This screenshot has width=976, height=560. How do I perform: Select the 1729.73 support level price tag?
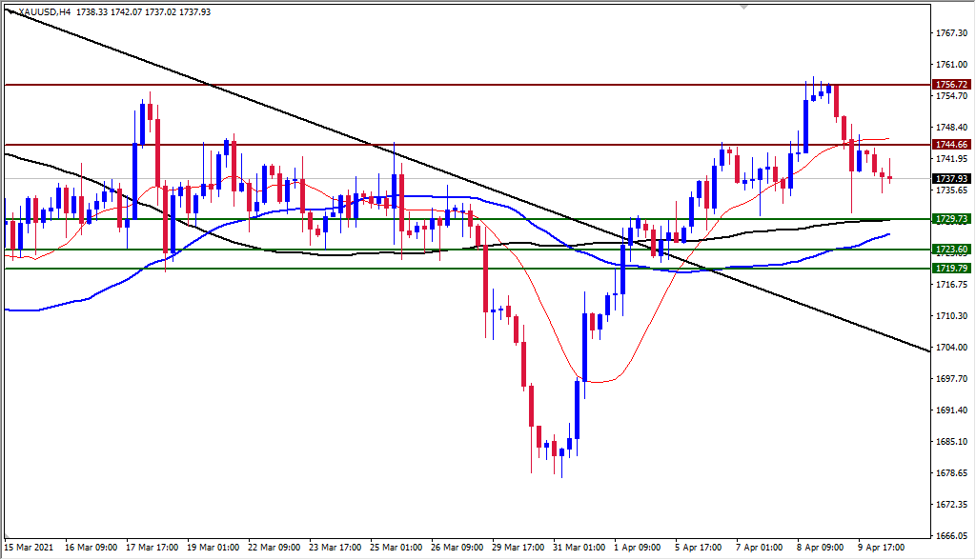(952, 219)
